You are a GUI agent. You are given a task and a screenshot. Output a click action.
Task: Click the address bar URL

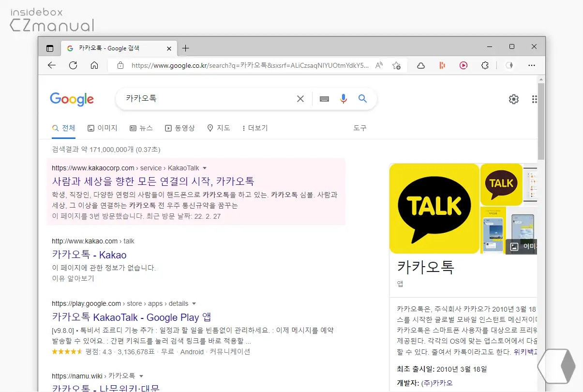click(x=250, y=65)
